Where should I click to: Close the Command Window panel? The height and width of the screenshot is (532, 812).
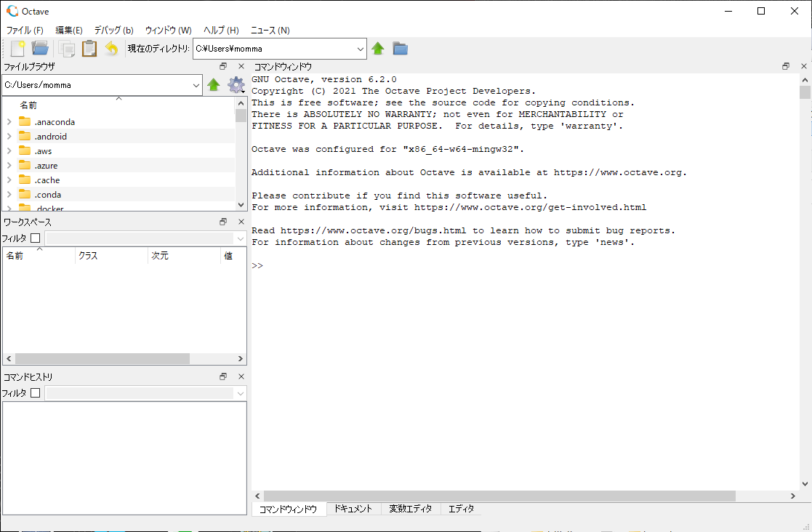[804, 66]
